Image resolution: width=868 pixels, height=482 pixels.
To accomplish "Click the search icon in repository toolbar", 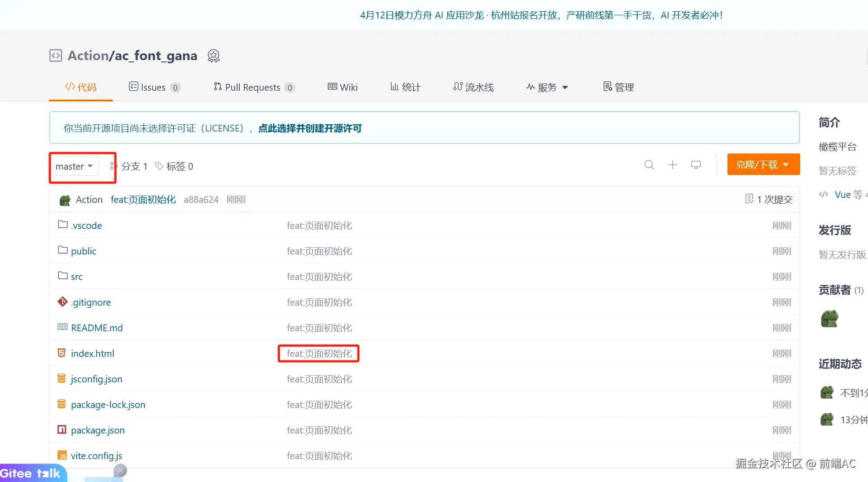I will click(x=649, y=165).
